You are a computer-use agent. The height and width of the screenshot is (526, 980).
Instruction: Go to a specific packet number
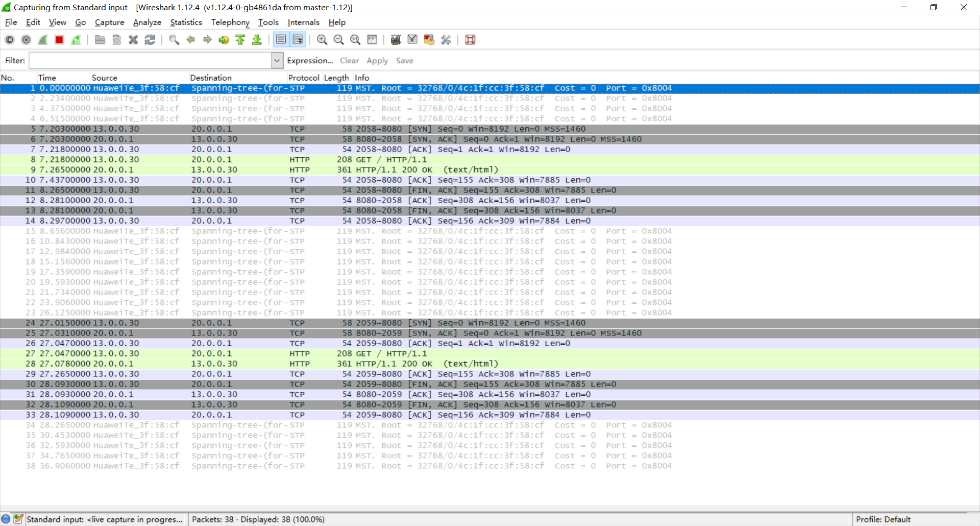click(224, 40)
